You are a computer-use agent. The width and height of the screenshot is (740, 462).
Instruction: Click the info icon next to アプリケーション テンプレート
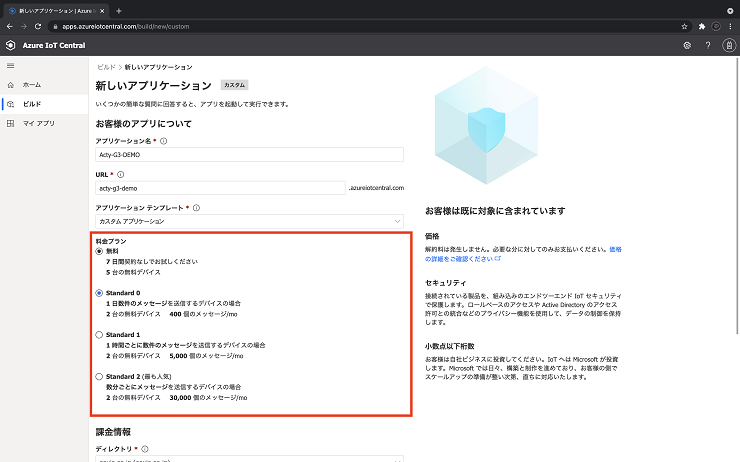196,208
